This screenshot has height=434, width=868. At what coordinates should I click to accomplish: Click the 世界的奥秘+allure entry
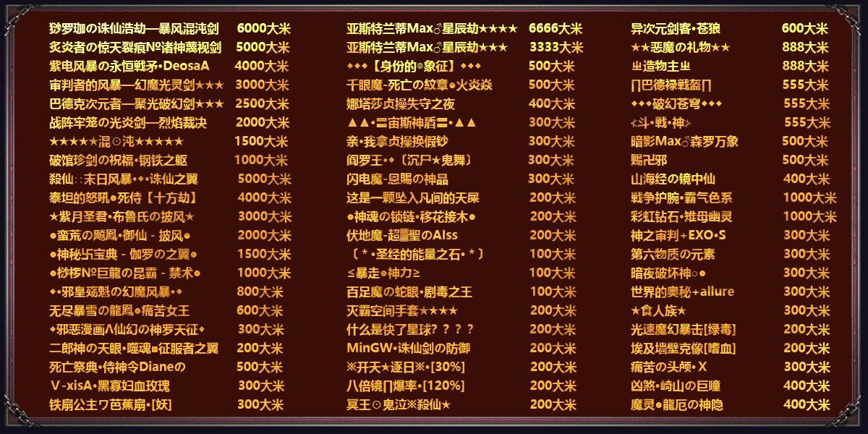tap(682, 292)
